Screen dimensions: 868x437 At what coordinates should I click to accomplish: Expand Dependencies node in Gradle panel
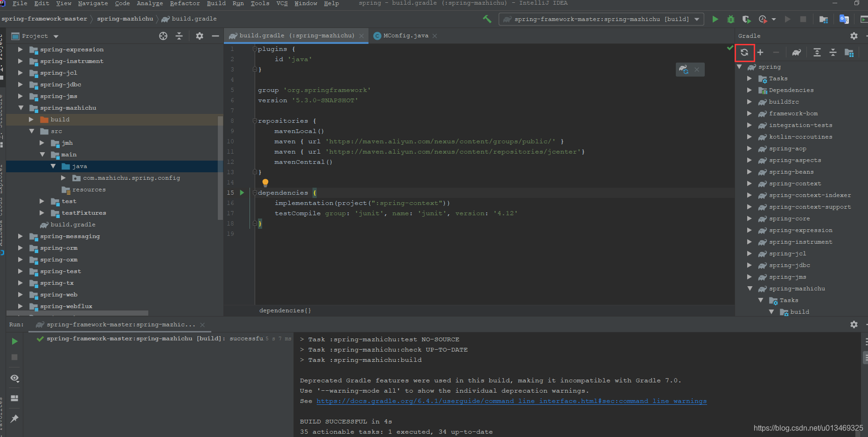pos(750,90)
